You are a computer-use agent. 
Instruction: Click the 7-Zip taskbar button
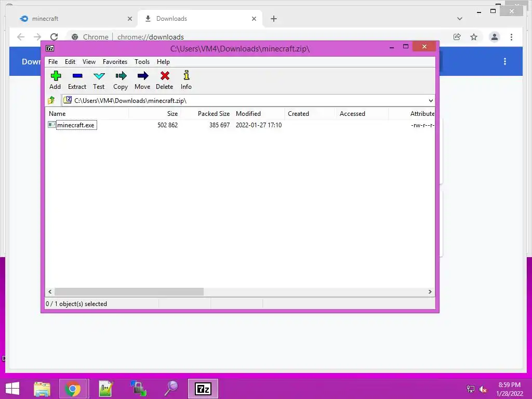pos(203,389)
